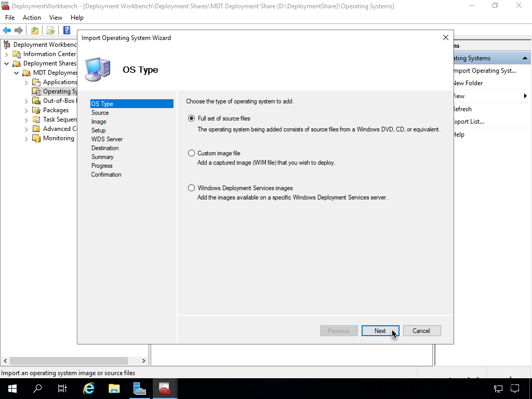Click the Export List toolbar icon
This screenshot has width=532, height=399.
pos(51,31)
